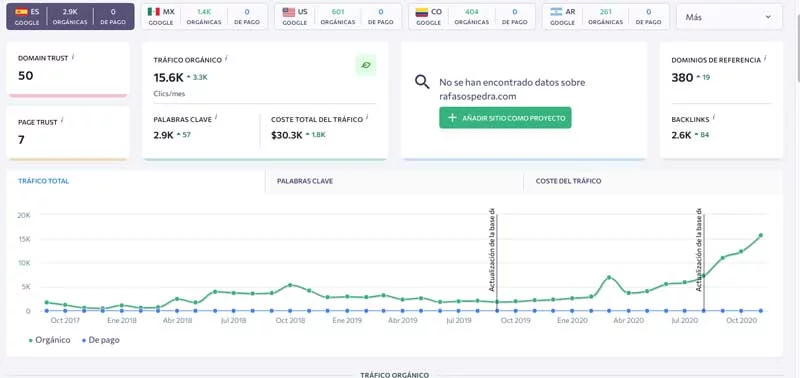Click the Domain Trust value 50

pos(26,76)
